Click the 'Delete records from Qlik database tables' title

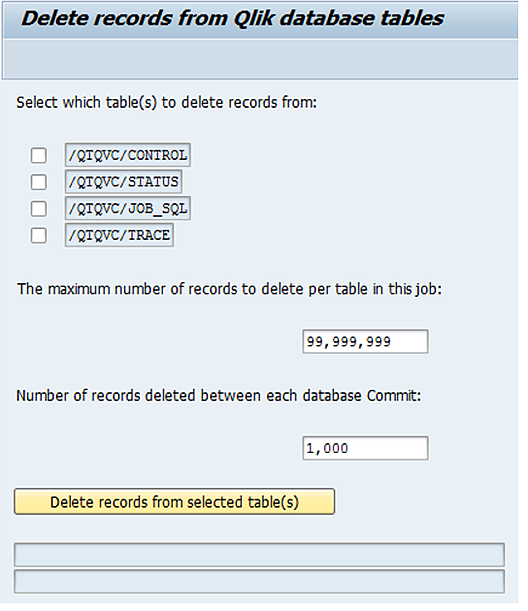point(233,18)
